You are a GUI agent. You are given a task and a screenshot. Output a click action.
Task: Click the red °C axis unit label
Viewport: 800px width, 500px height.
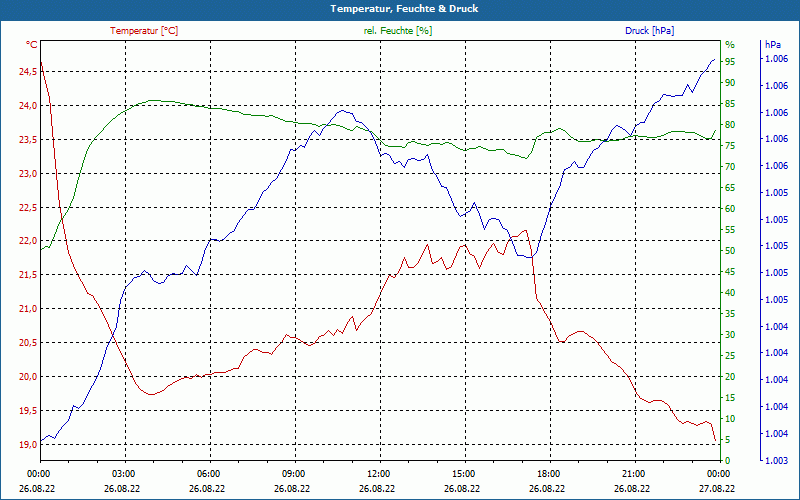(x=31, y=45)
